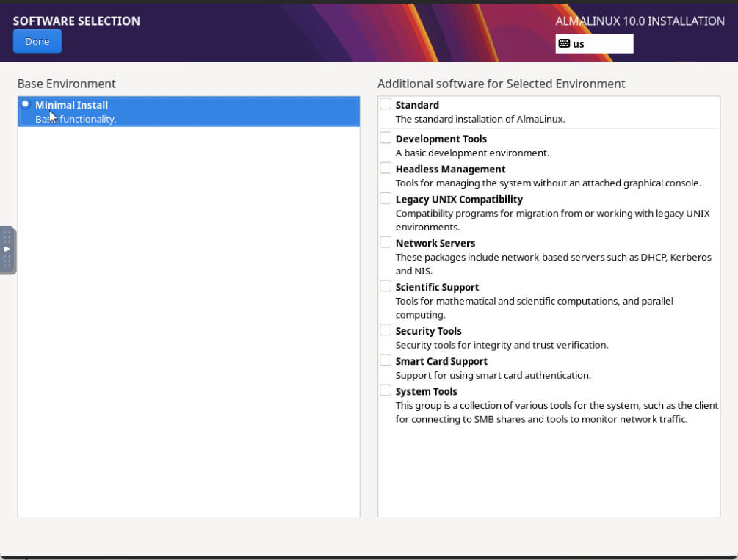Click the Done button

point(37,41)
